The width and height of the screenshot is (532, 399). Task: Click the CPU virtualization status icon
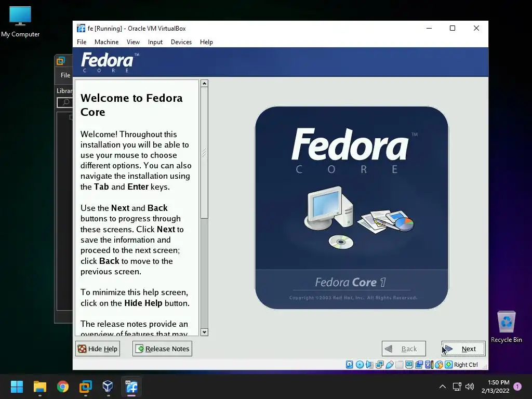tap(429, 365)
